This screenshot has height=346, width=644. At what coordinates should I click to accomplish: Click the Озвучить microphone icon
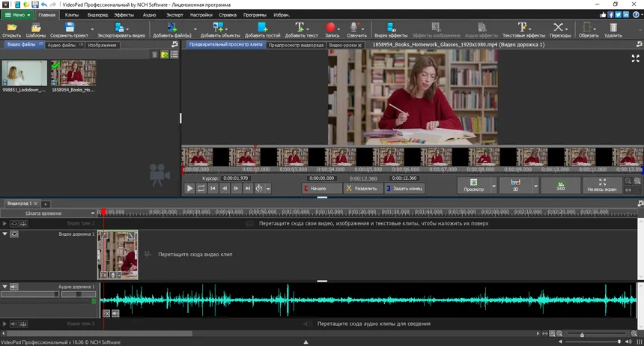click(x=354, y=28)
